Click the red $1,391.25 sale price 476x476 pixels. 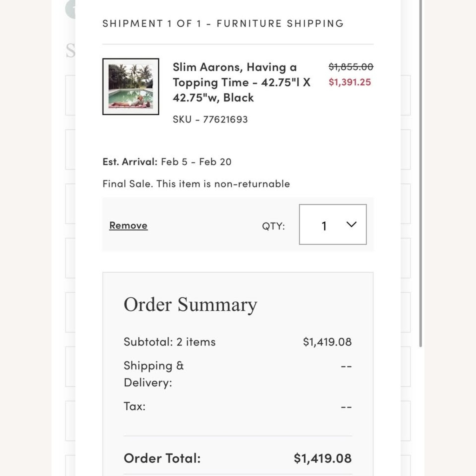(350, 82)
